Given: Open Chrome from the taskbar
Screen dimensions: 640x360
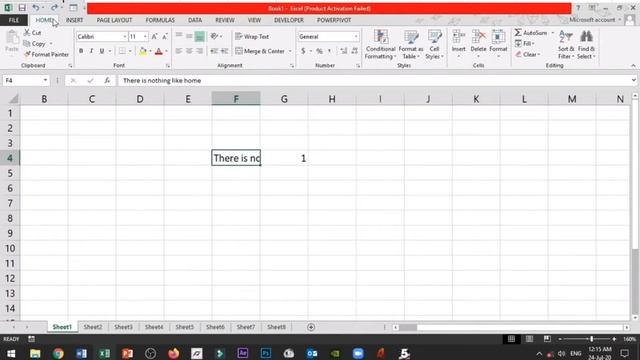Looking at the screenshot, I should (58, 353).
